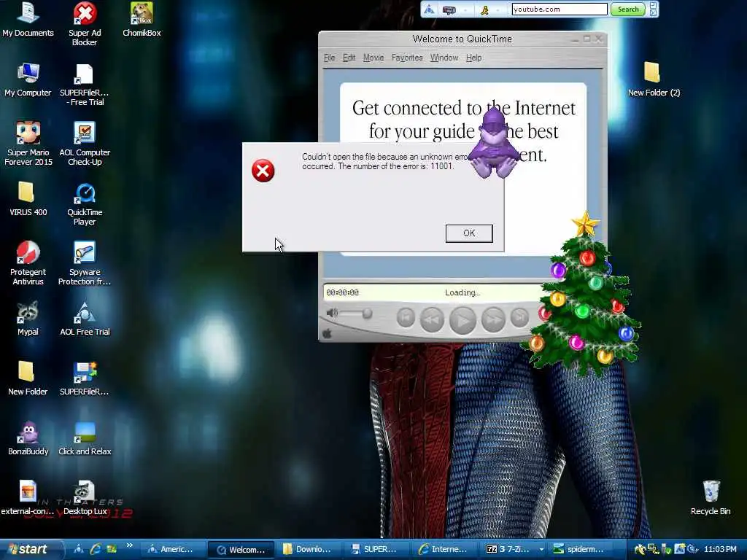Viewport: 747px width, 560px height.
Task: Click the green Search button
Action: (x=628, y=9)
